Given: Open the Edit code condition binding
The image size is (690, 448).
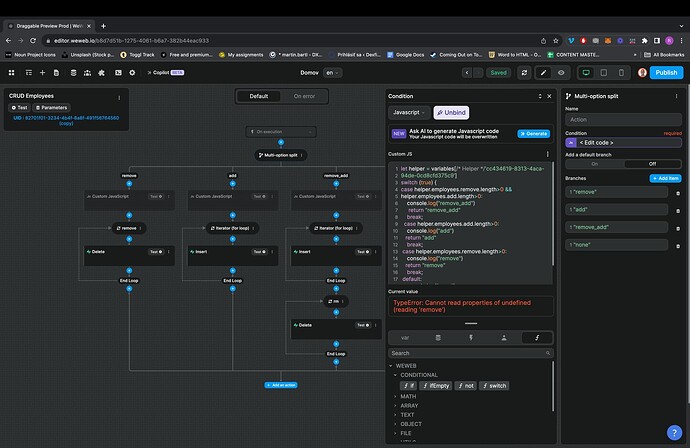Looking at the screenshot, I should point(623,143).
